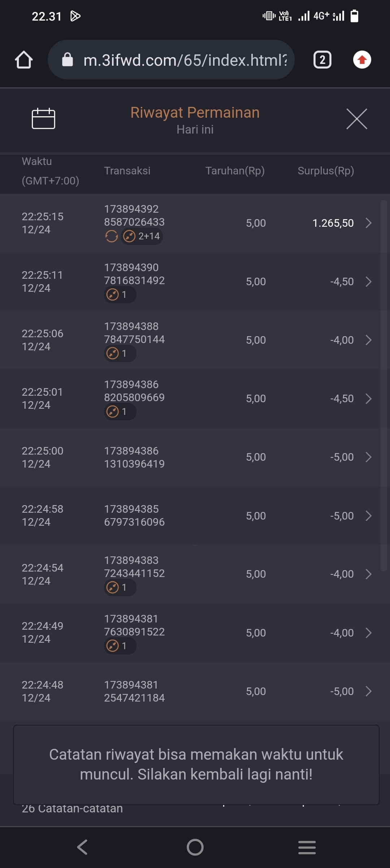Screen dimensions: 390x868
Task: Open the browser tab switcher showing 2
Action: [322, 60]
